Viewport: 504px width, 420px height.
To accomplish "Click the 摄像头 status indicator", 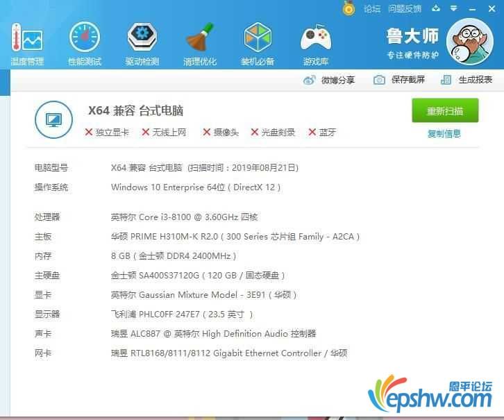I will 221,132.
